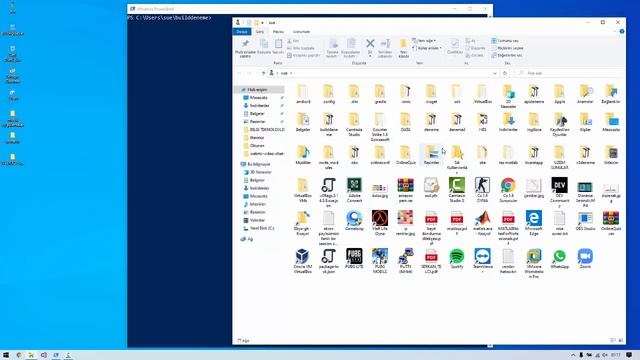Click the Yeniden adlandır ribbon button

pos(385,48)
